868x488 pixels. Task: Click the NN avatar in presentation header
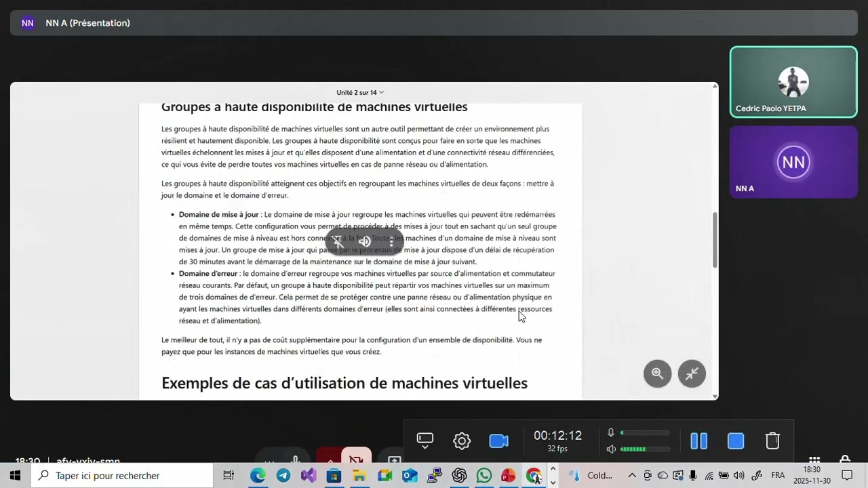(x=28, y=23)
